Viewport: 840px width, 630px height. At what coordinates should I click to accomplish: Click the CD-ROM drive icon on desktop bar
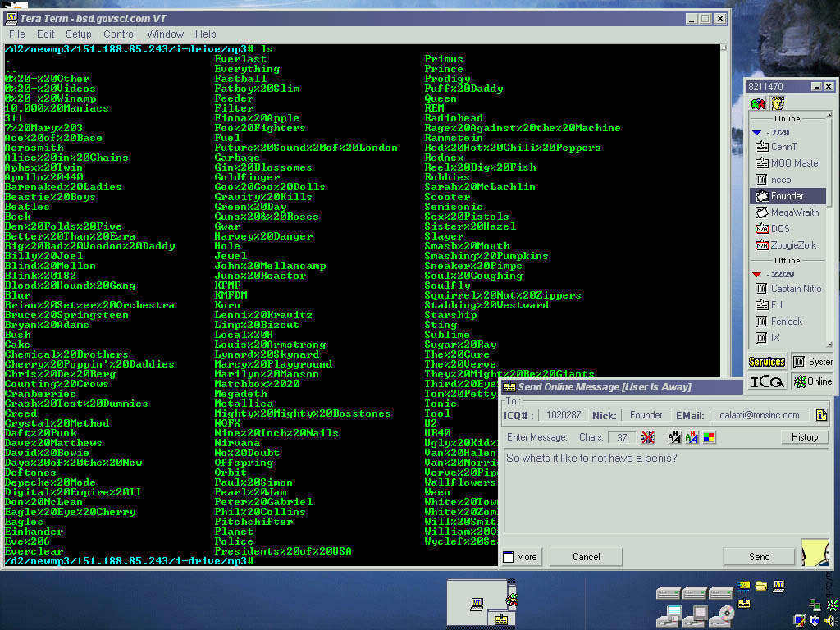coord(722,615)
